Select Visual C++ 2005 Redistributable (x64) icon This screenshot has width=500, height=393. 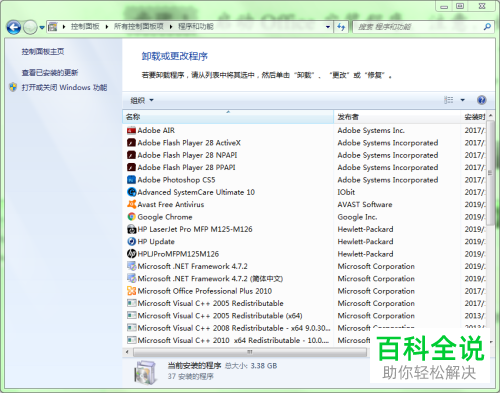click(132, 315)
